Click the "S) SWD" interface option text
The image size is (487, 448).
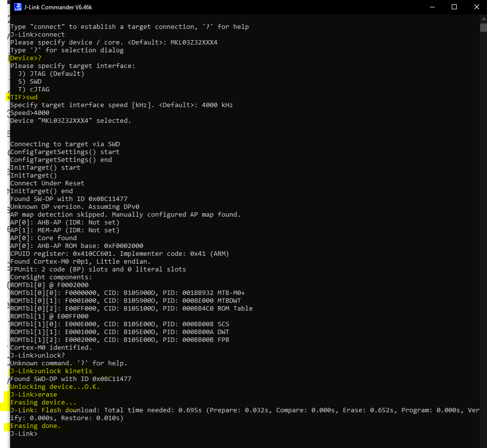pyautogui.click(x=29, y=82)
